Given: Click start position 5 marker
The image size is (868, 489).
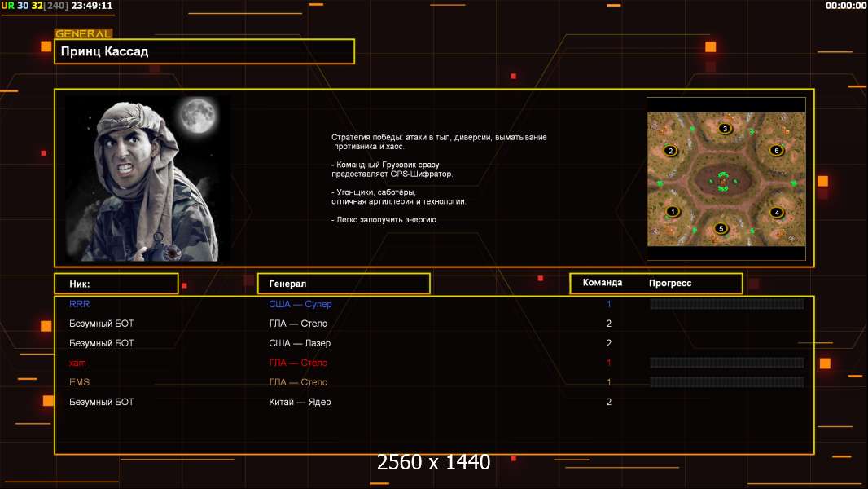Looking at the screenshot, I should [720, 229].
